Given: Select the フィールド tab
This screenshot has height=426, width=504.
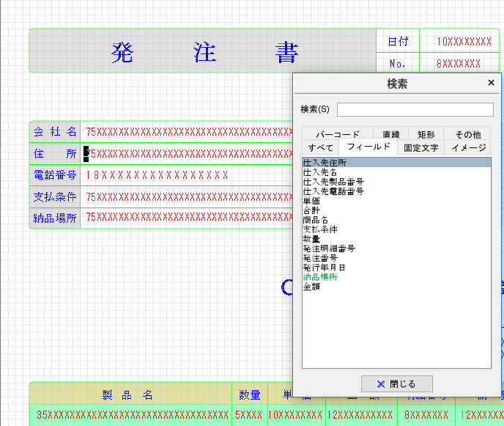Looking at the screenshot, I should (x=368, y=147).
